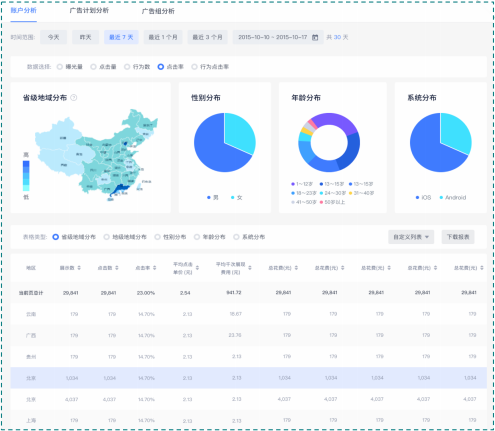Click the 18.67 value in 云南 row
Screen dimensions: 495x431
[x=235, y=314]
